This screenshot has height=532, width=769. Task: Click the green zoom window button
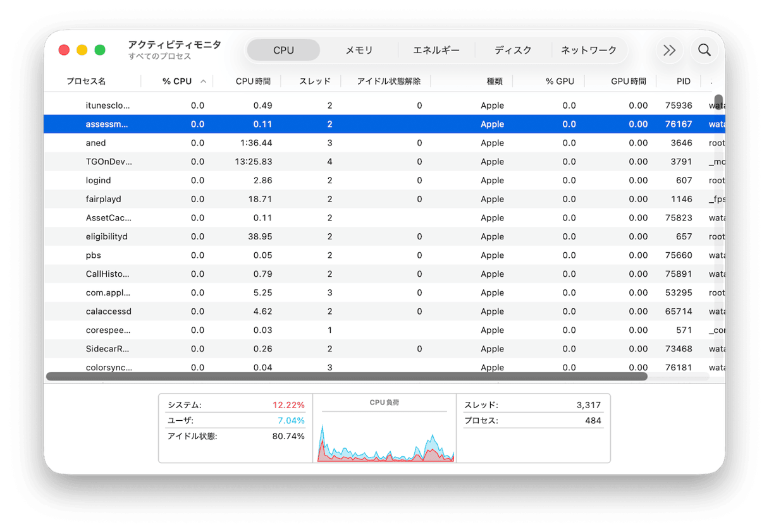point(100,50)
